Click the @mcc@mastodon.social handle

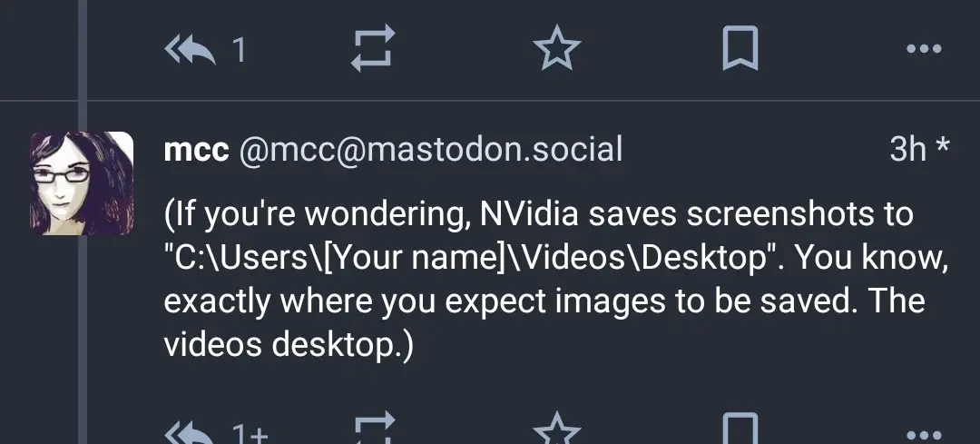[x=431, y=151]
